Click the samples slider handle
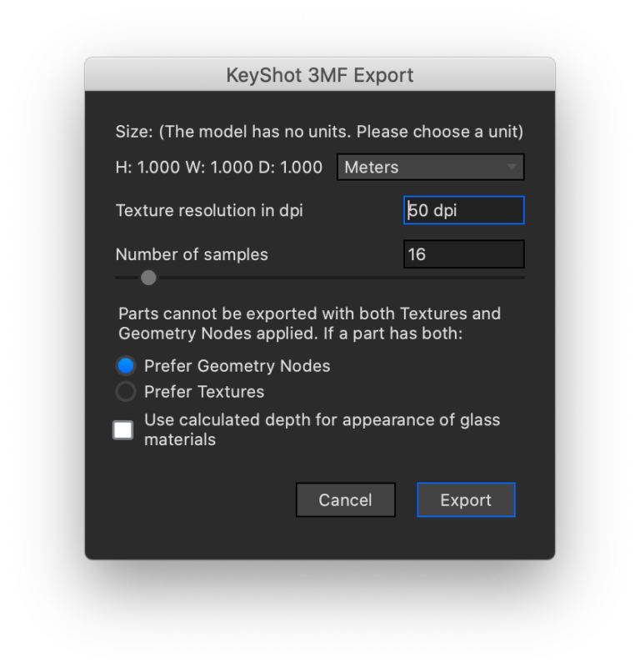This screenshot has width=640, height=672. click(x=148, y=278)
